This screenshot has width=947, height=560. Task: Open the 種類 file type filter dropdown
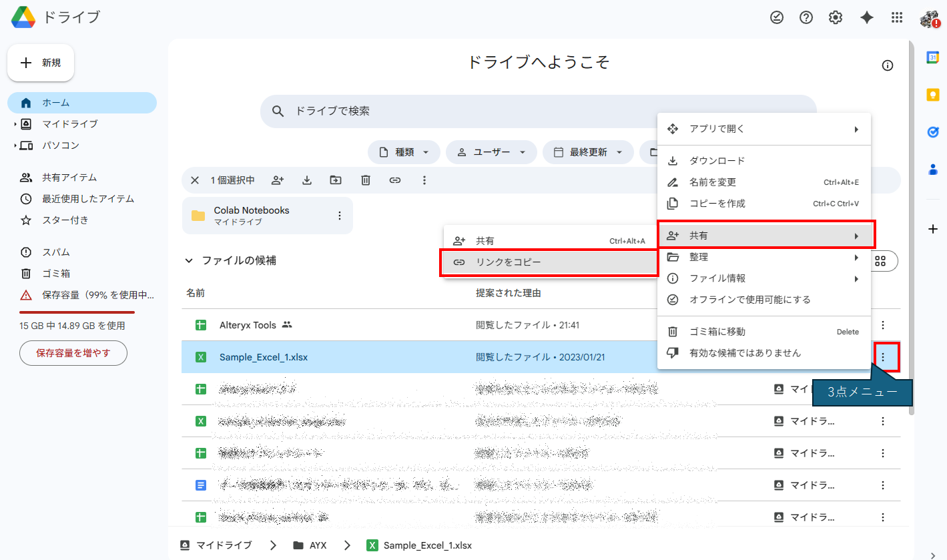pyautogui.click(x=404, y=152)
